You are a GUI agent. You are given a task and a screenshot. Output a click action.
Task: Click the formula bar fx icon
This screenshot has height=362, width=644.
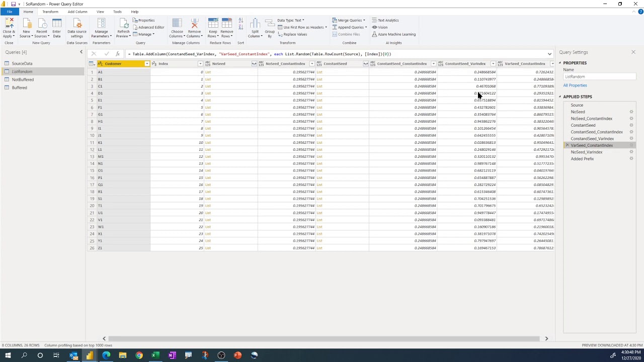(118, 54)
